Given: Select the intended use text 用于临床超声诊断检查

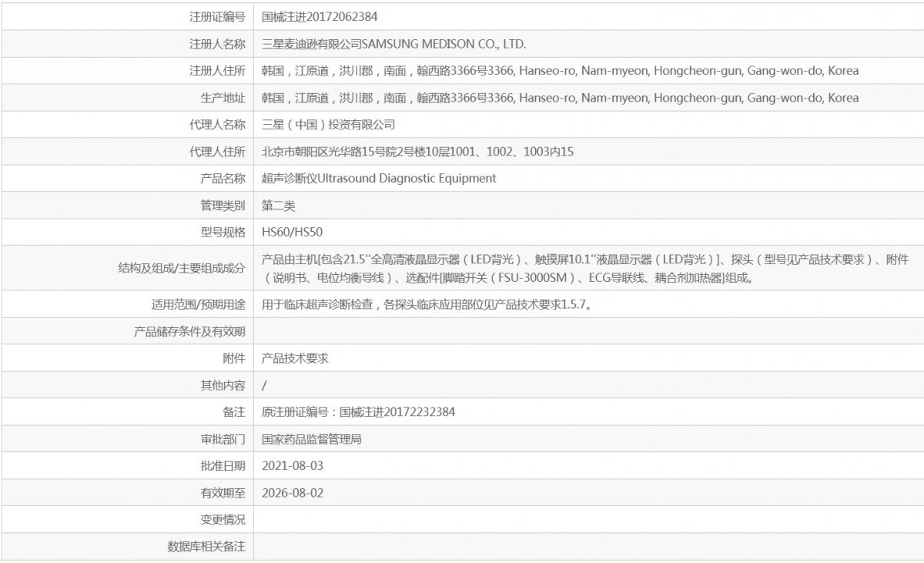Looking at the screenshot, I should click(x=427, y=304).
